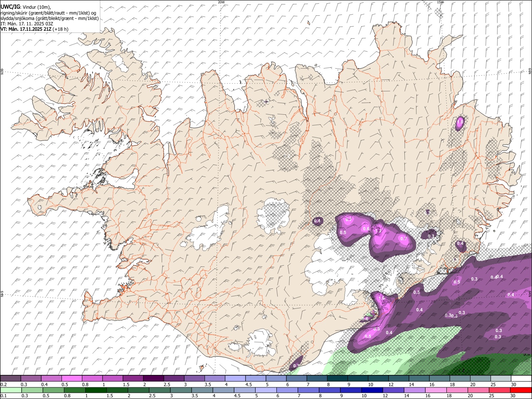Viewport: 532px width, 399px height.
Task: Select the lower legend swatch labeled 0.1
Action: click(11, 390)
